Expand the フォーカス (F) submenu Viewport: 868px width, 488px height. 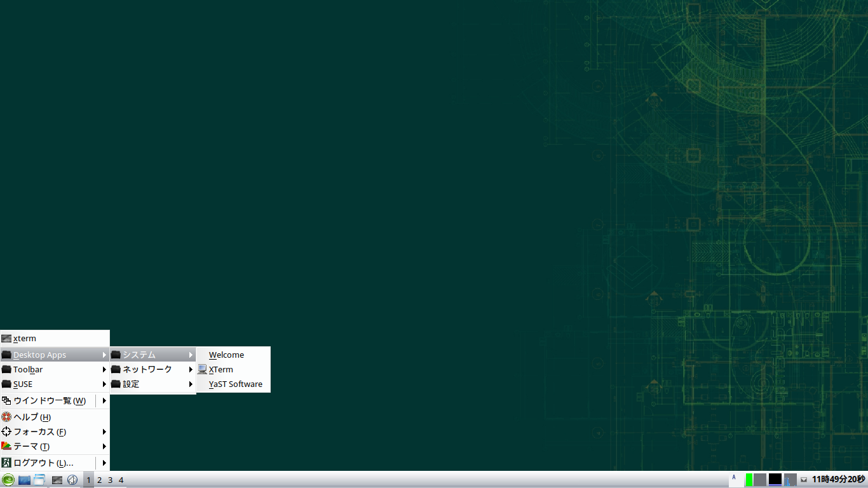click(55, 432)
